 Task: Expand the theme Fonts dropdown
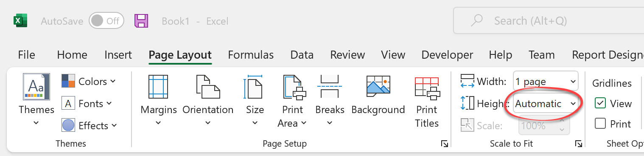(87, 103)
